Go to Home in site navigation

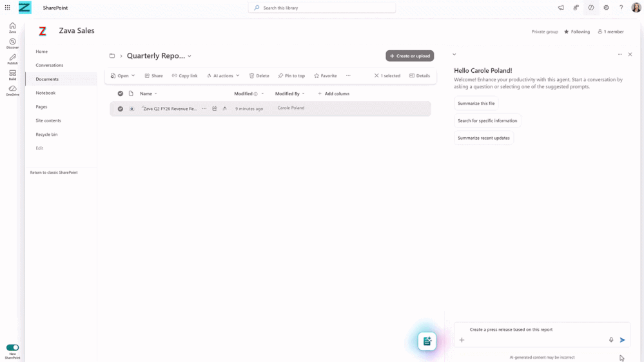pyautogui.click(x=41, y=52)
